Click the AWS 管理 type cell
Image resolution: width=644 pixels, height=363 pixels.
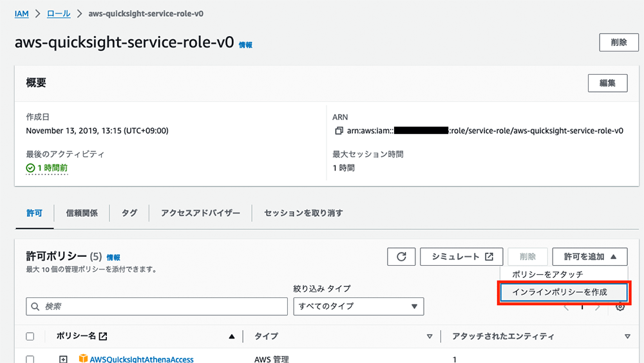(272, 359)
